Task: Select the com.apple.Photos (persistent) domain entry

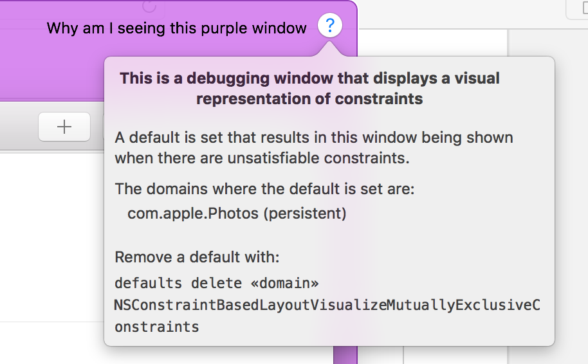Action: click(237, 214)
